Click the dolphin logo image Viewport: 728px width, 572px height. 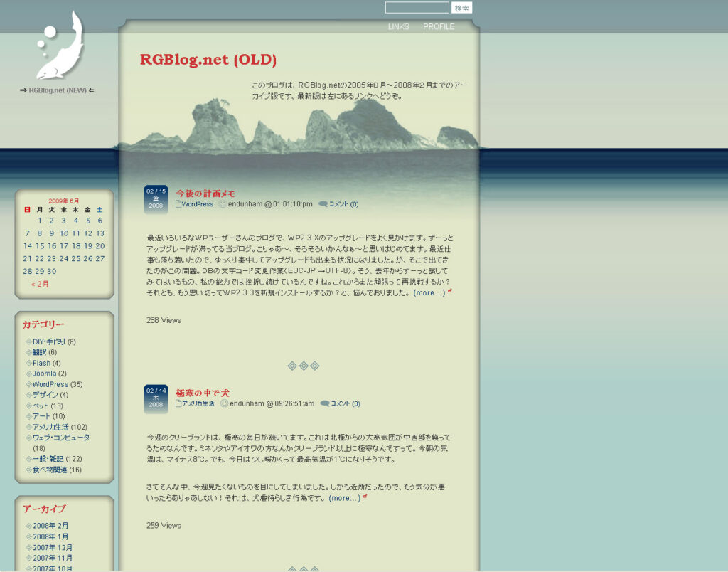click(59, 46)
